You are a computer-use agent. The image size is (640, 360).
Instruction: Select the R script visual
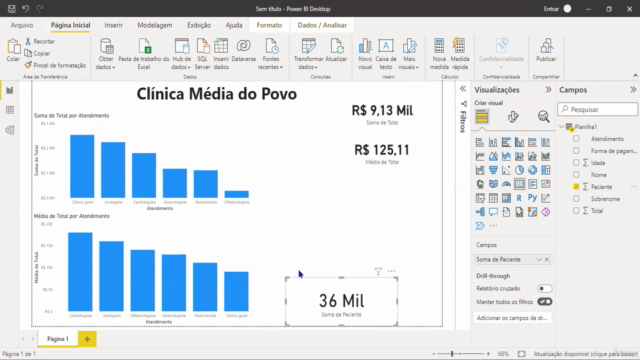click(519, 198)
